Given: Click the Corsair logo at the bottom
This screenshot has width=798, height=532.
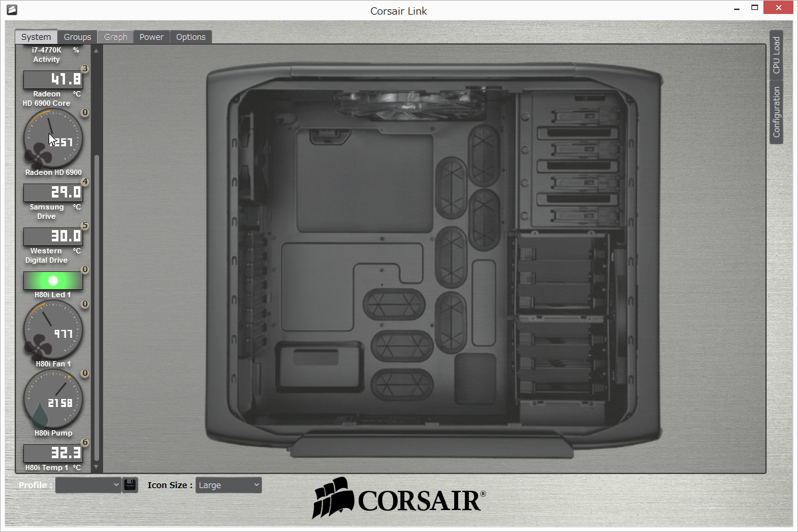Looking at the screenshot, I should tap(399, 497).
